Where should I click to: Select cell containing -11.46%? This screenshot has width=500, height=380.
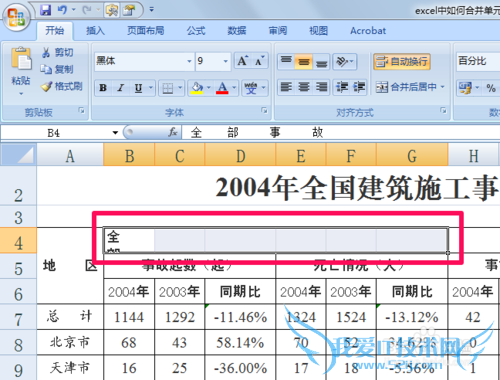[x=240, y=317]
